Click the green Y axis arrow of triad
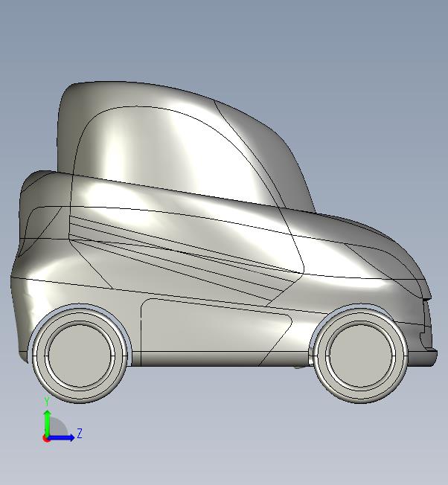The width and height of the screenshot is (448, 485). coord(47,423)
